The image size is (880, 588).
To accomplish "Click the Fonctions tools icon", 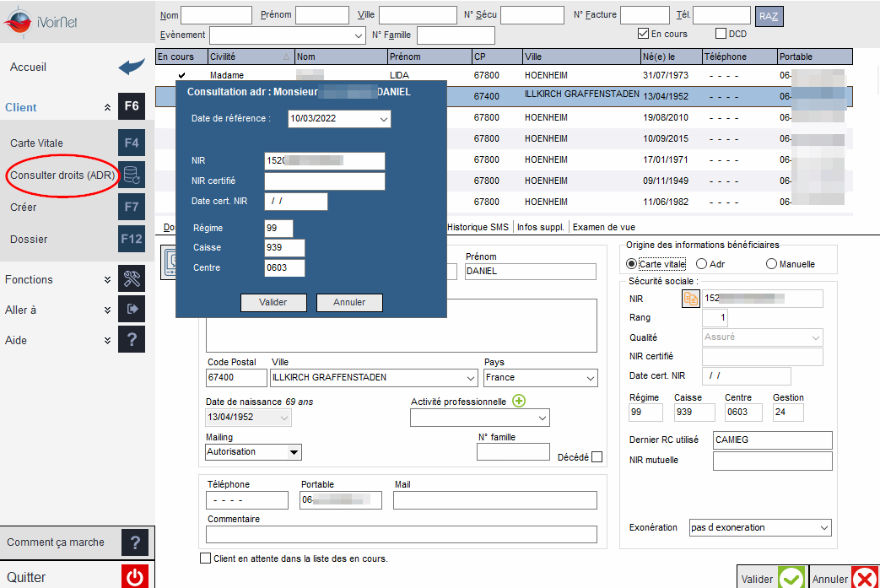I will pos(132,279).
